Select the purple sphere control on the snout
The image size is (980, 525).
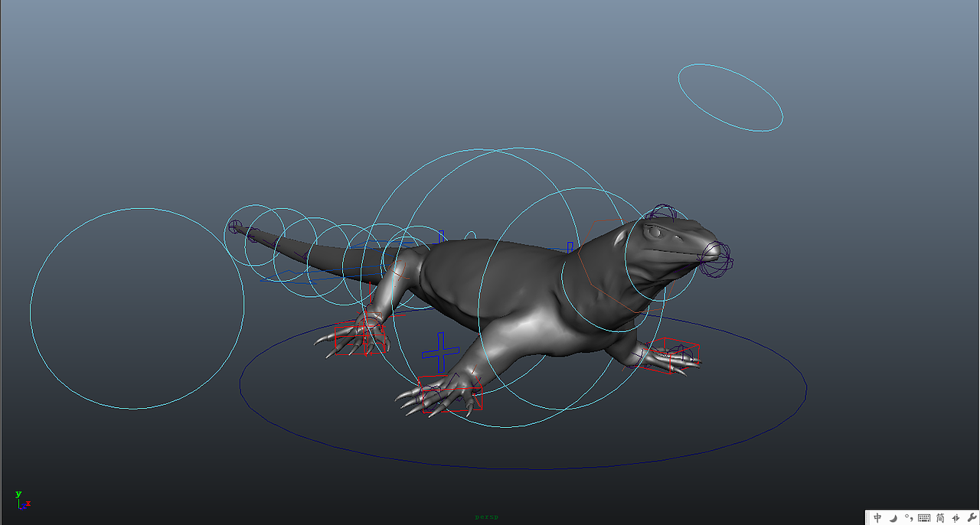pyautogui.click(x=718, y=258)
